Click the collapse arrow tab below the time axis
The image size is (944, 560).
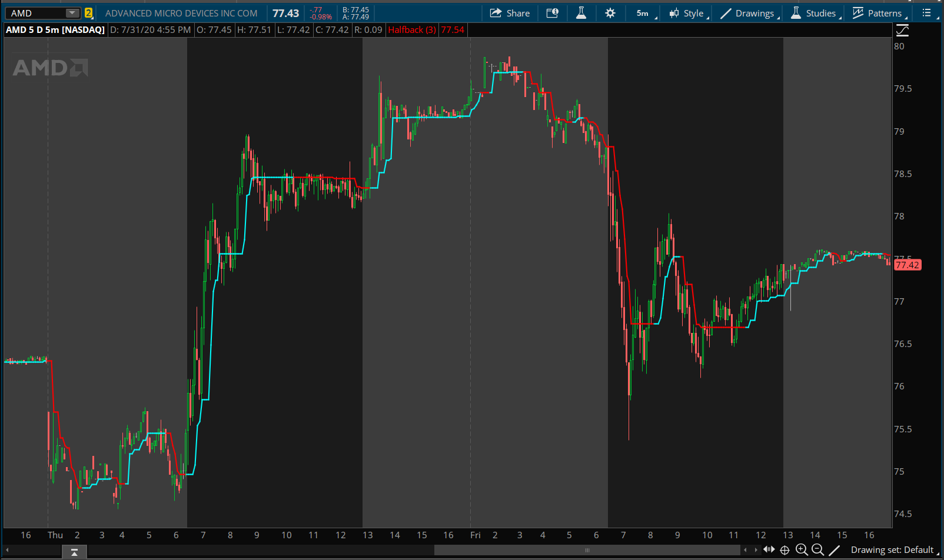pyautogui.click(x=74, y=552)
